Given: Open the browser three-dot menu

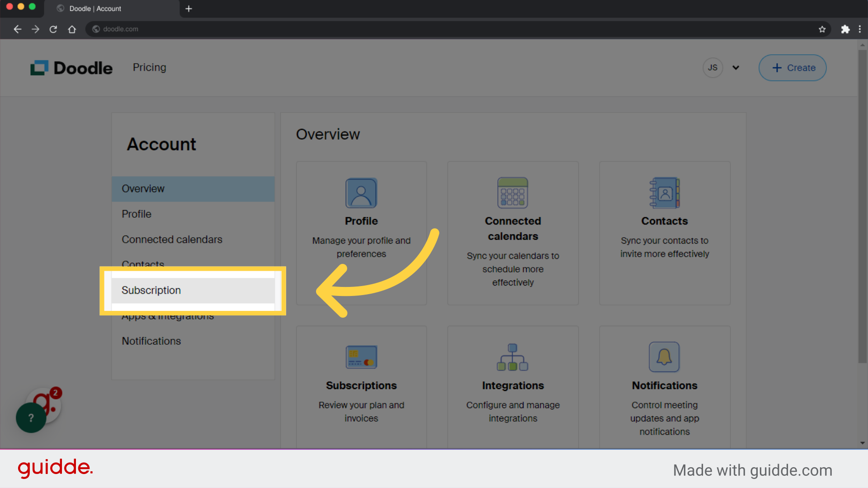Looking at the screenshot, I should coord(861,29).
